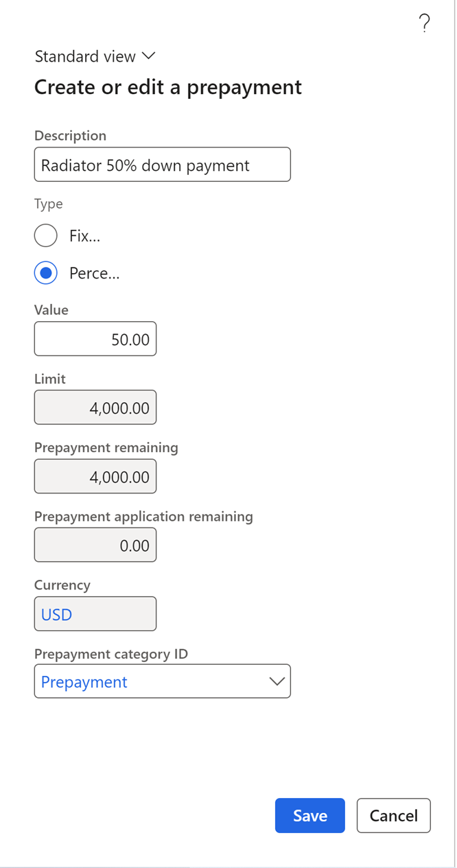
Task: Click the 'Create or edit a prepayment' heading
Action: coord(168,87)
